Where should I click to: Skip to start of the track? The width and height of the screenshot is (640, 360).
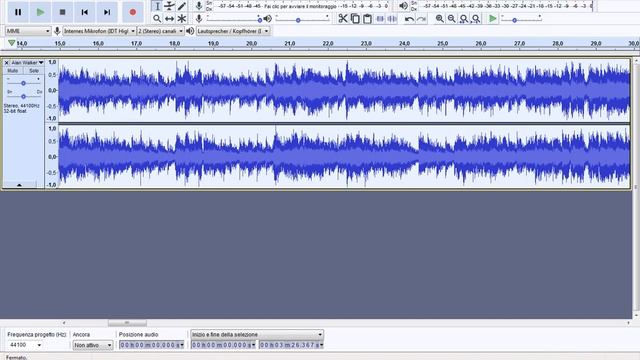84,12
